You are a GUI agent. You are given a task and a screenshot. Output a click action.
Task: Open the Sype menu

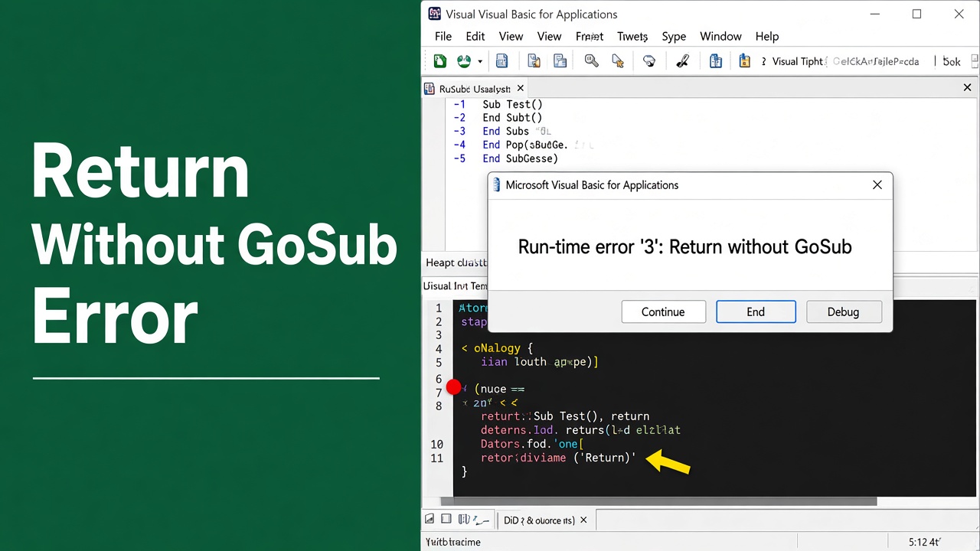click(674, 36)
